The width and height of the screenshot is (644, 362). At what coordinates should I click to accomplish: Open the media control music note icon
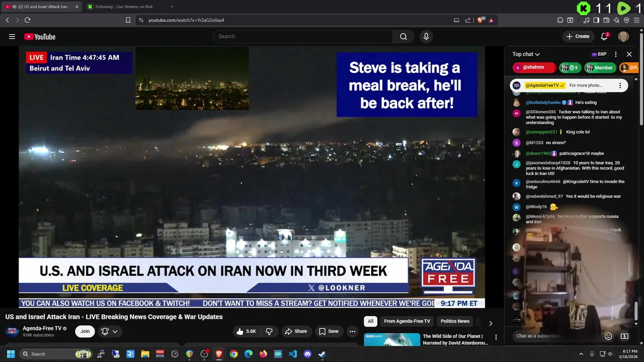(586, 20)
